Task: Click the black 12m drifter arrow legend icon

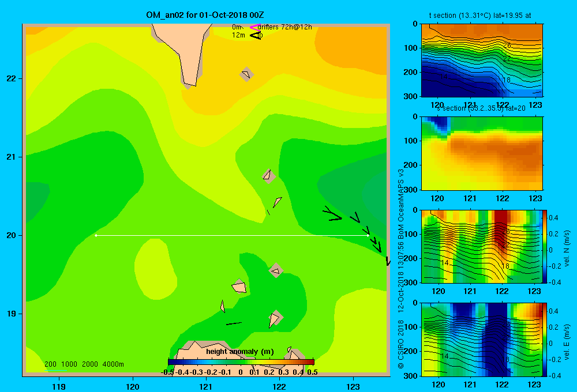Action: [256, 35]
